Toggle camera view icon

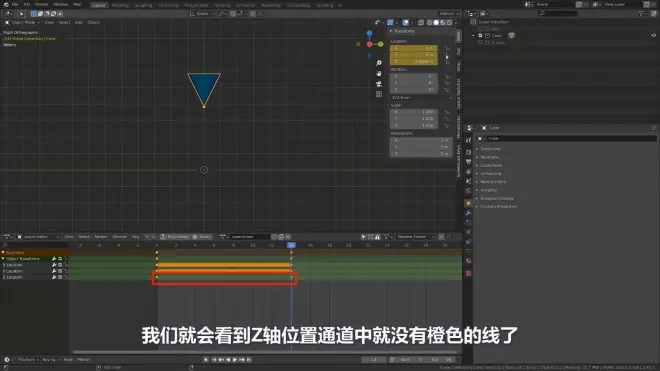(379, 84)
